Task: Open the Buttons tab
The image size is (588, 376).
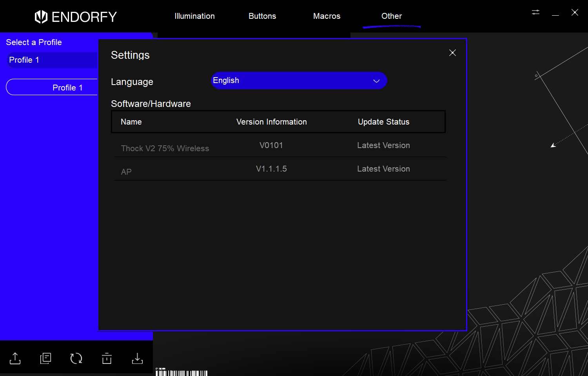Action: tap(262, 16)
